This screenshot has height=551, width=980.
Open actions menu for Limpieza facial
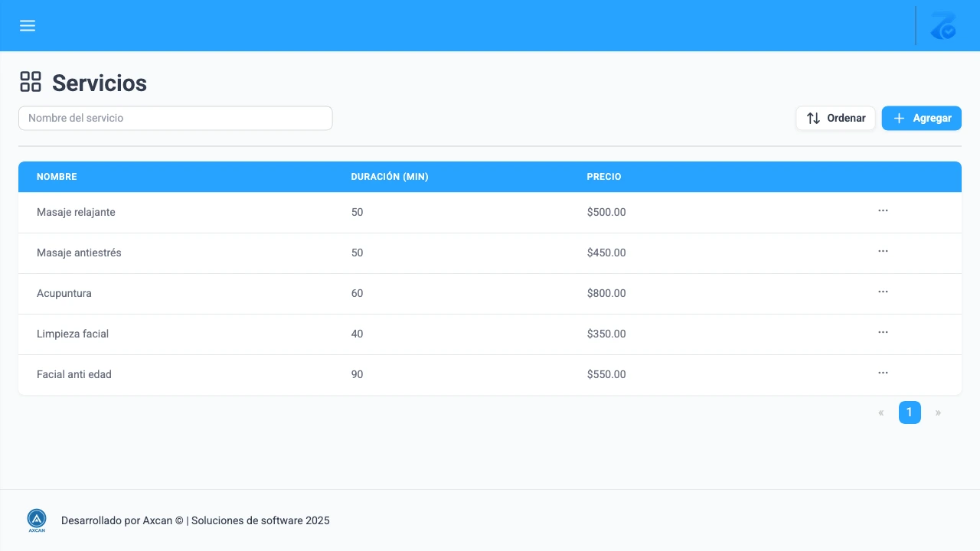tap(883, 332)
